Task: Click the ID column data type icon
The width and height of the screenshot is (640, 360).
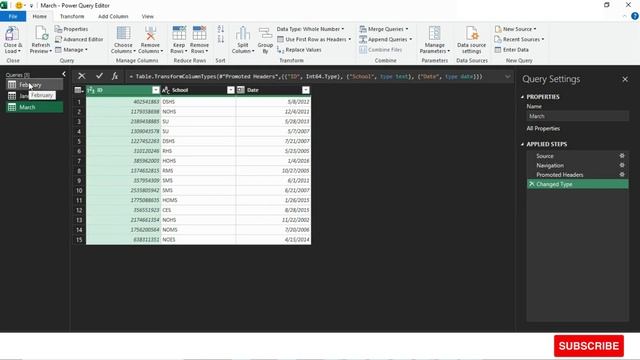Action: (x=91, y=90)
